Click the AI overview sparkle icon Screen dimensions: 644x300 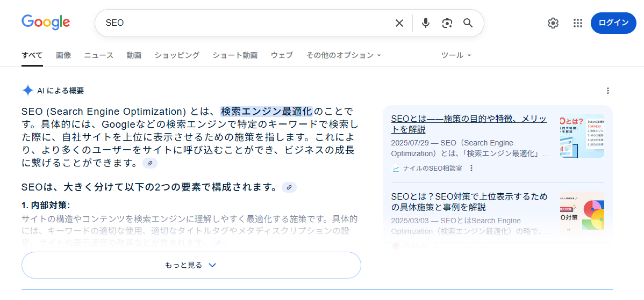click(27, 91)
